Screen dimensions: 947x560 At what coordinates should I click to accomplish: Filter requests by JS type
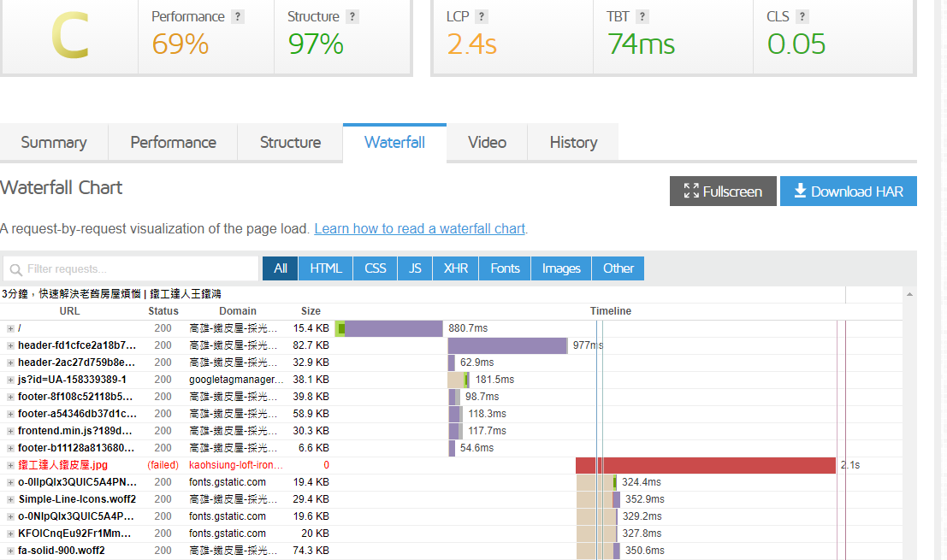click(415, 268)
